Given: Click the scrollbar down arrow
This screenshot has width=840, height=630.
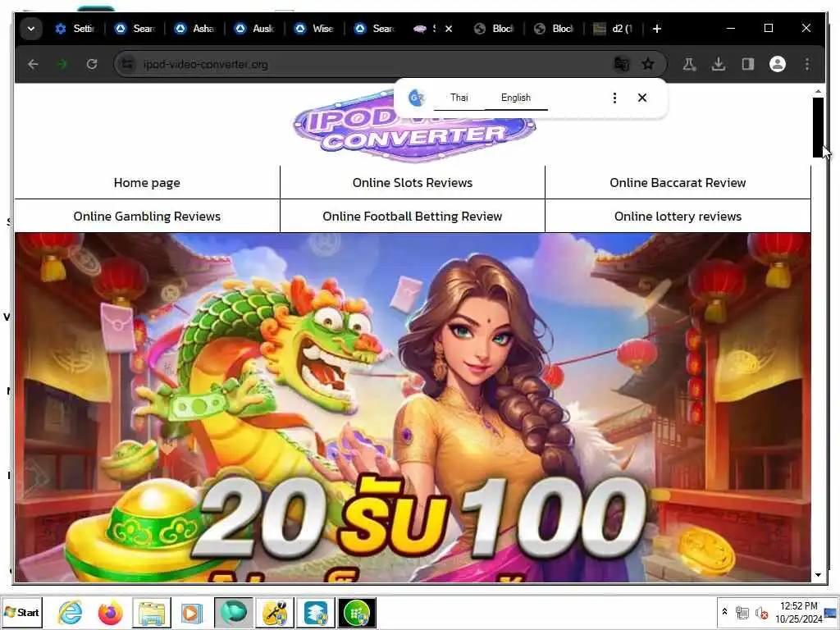Looking at the screenshot, I should [818, 575].
